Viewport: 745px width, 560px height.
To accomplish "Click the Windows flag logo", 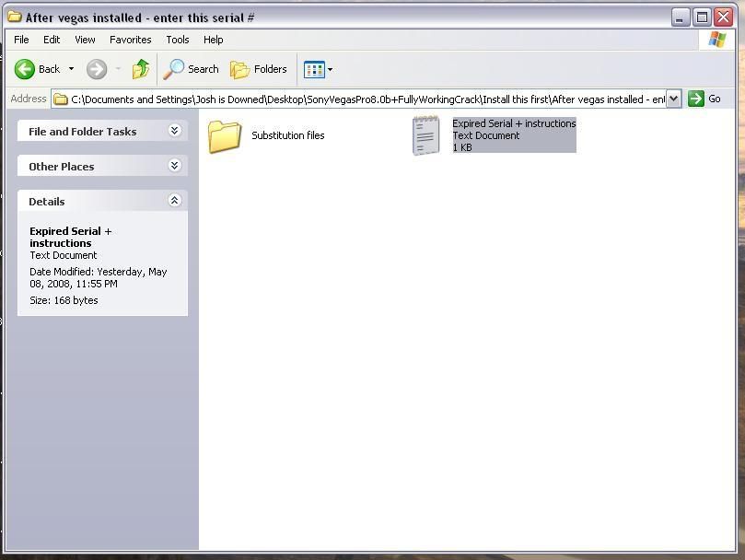I will [x=717, y=40].
